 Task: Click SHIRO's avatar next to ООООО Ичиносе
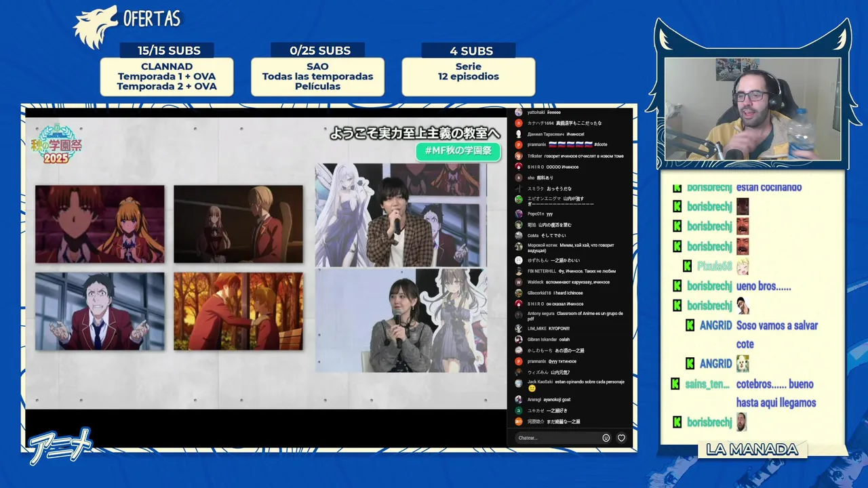(519, 167)
